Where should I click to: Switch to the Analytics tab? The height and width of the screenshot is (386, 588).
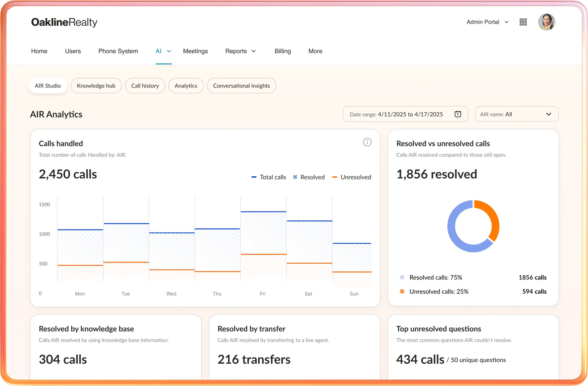click(x=186, y=86)
